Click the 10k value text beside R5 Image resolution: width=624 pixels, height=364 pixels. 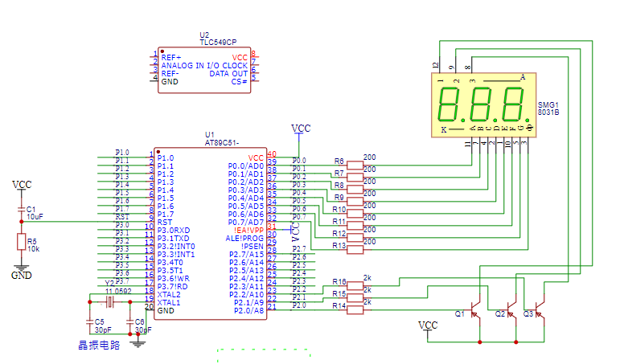(34, 249)
